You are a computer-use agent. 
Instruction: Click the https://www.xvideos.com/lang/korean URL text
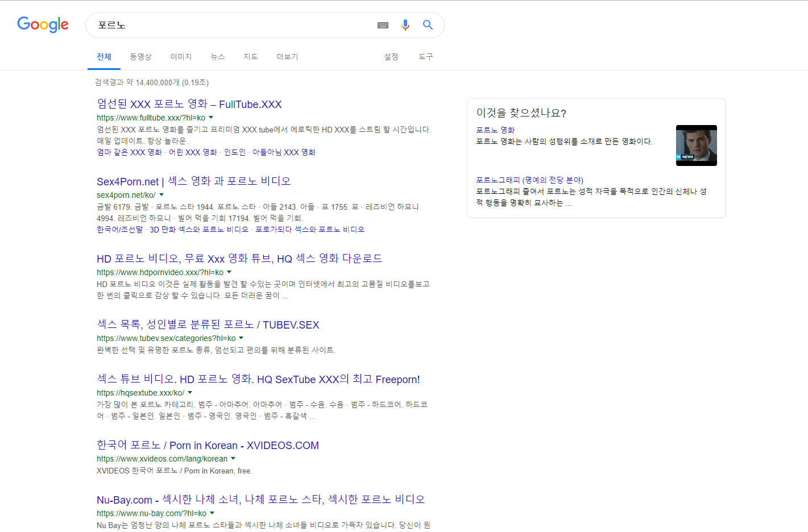[162, 459]
